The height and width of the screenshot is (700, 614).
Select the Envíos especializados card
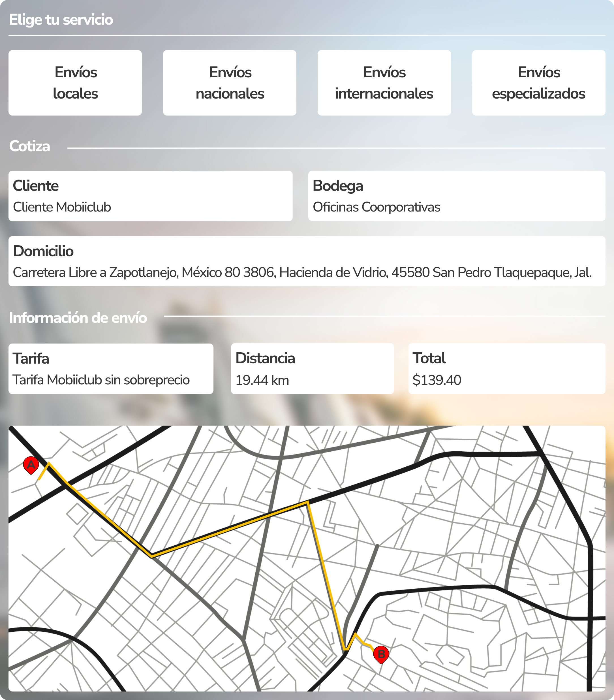[x=538, y=83]
